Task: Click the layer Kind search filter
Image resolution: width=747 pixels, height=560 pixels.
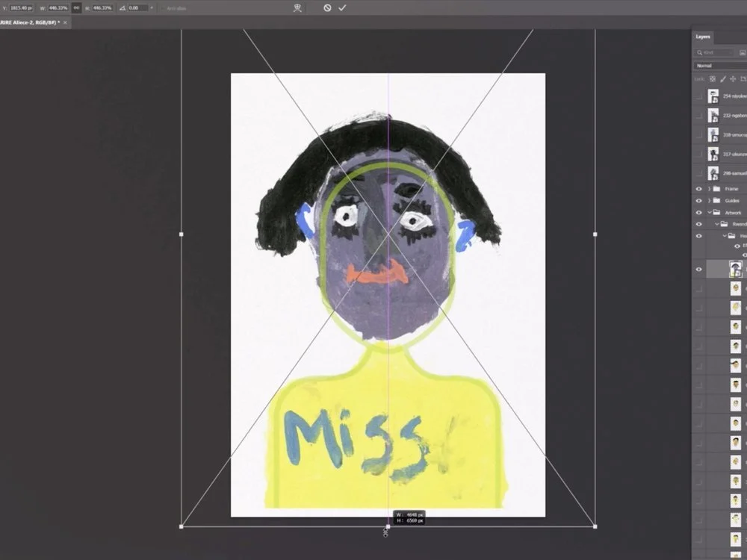Action: click(x=715, y=52)
